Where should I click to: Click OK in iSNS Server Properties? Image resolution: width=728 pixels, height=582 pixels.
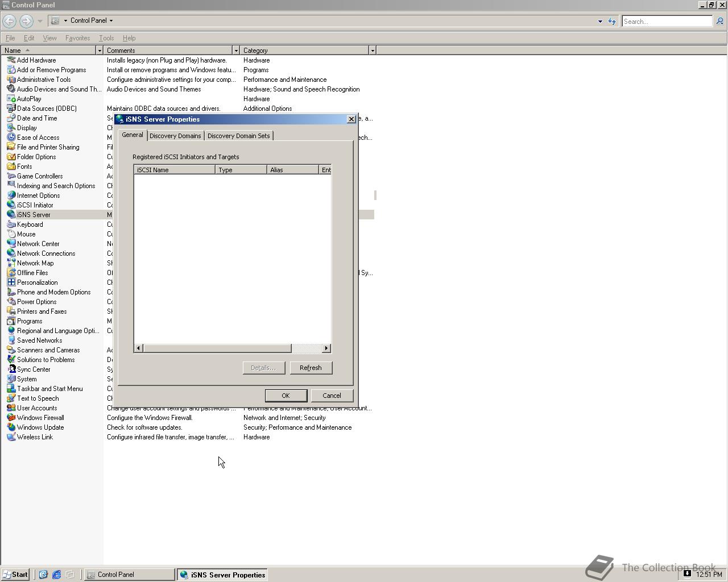click(286, 396)
